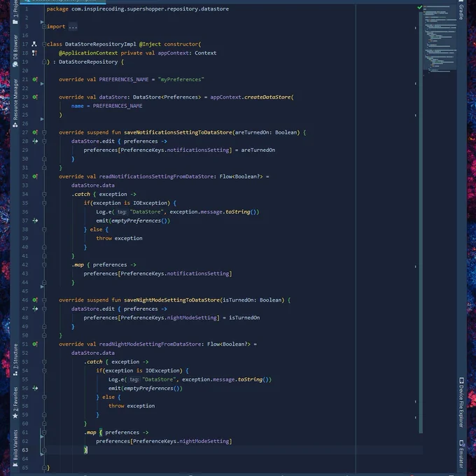Expand the collapsed import block on line 3
Screen dimensions: 476x476
pos(44,27)
